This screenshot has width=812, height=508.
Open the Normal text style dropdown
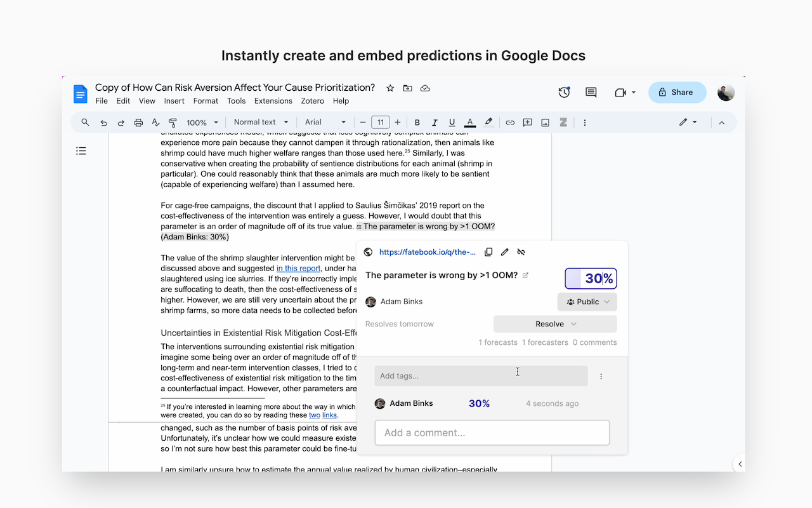pos(260,122)
